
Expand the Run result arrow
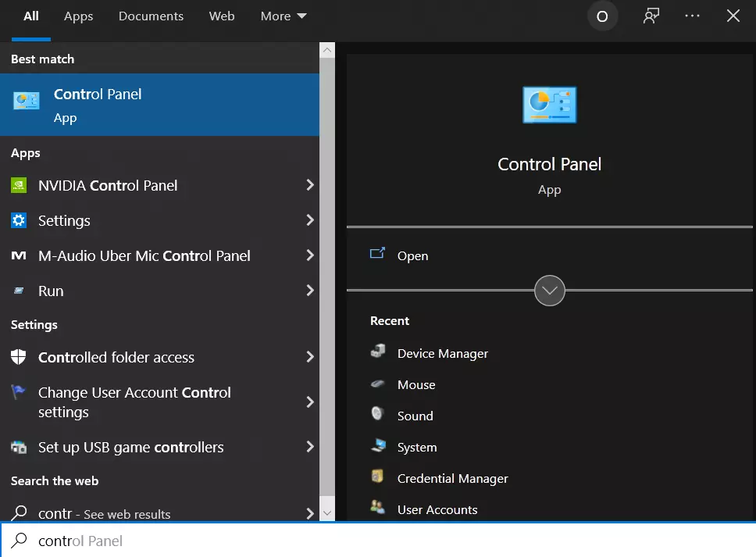[x=310, y=291]
